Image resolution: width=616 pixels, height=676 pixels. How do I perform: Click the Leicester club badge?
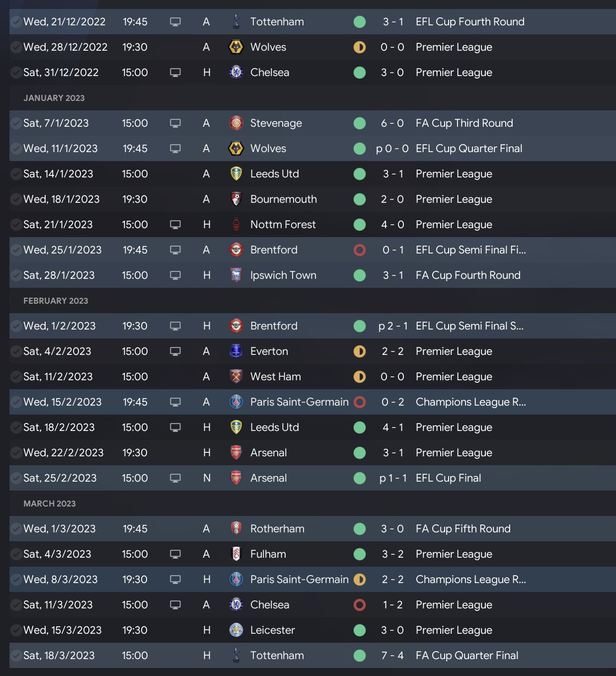coord(236,630)
